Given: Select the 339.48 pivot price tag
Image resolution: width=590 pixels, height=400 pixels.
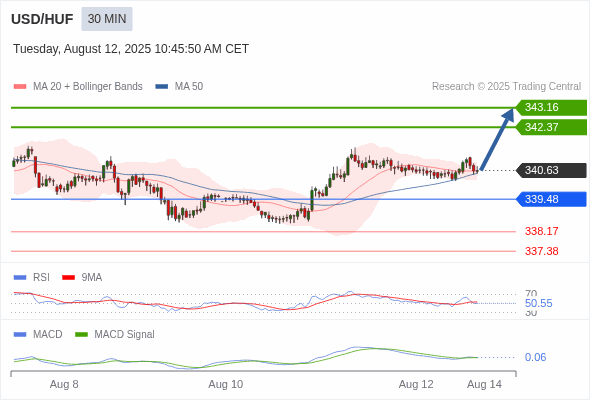Looking at the screenshot, I should pos(551,199).
